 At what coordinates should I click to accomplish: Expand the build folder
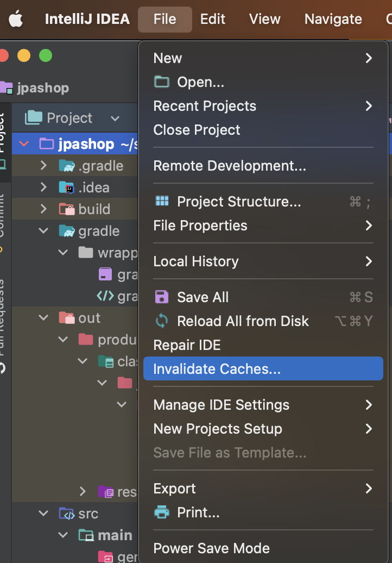[x=43, y=209]
